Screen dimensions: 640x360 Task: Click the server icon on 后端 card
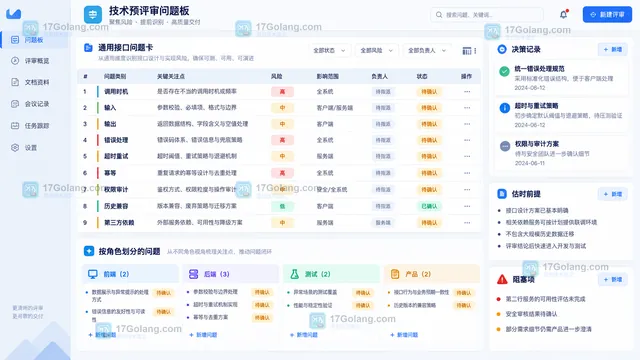point(193,274)
